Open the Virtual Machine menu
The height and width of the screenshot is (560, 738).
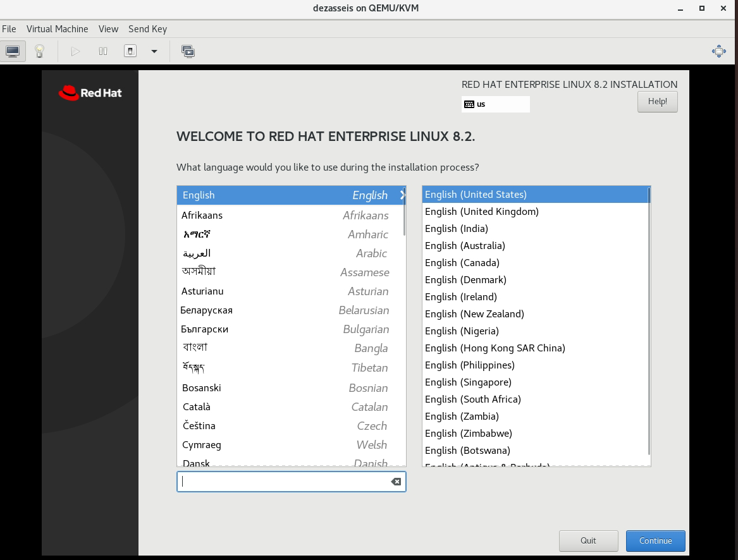coord(57,28)
